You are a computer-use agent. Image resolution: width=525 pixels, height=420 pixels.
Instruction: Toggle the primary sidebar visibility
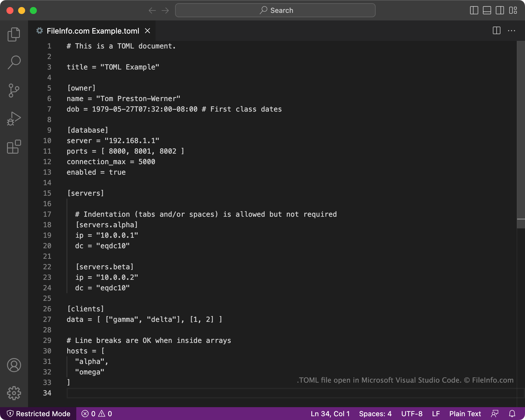point(474,10)
